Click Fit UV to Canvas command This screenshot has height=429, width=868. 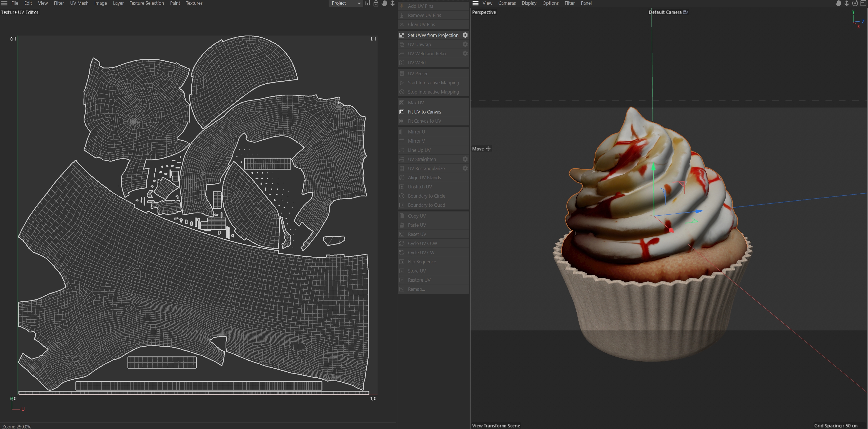(x=424, y=112)
